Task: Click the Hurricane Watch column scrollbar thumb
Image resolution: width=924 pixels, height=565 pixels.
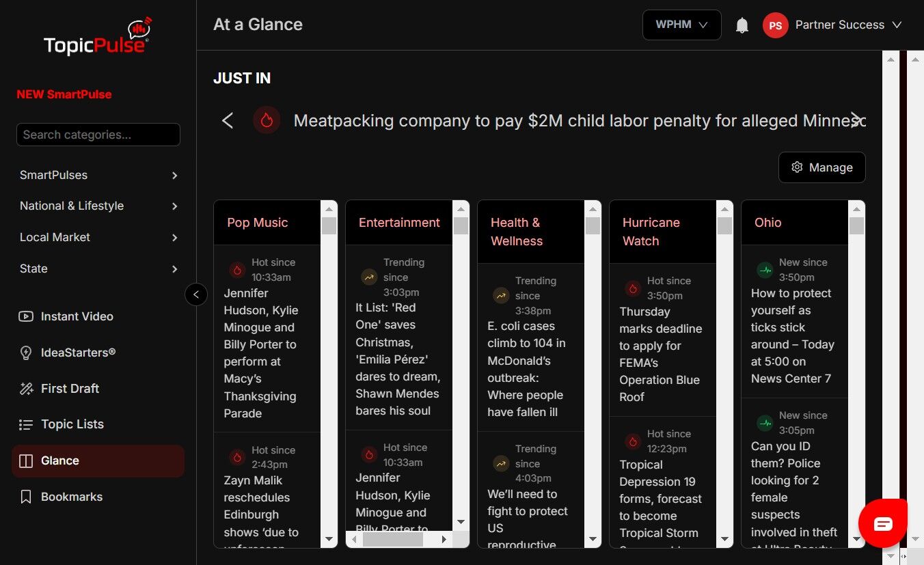Action: [724, 225]
